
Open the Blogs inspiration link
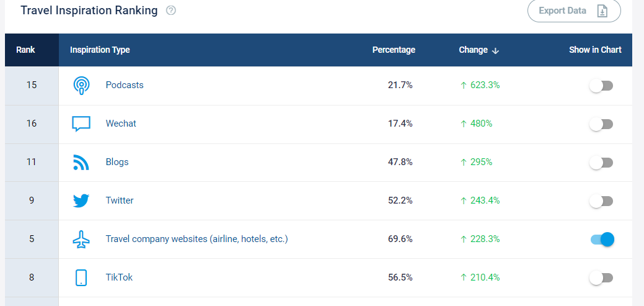coord(117,162)
